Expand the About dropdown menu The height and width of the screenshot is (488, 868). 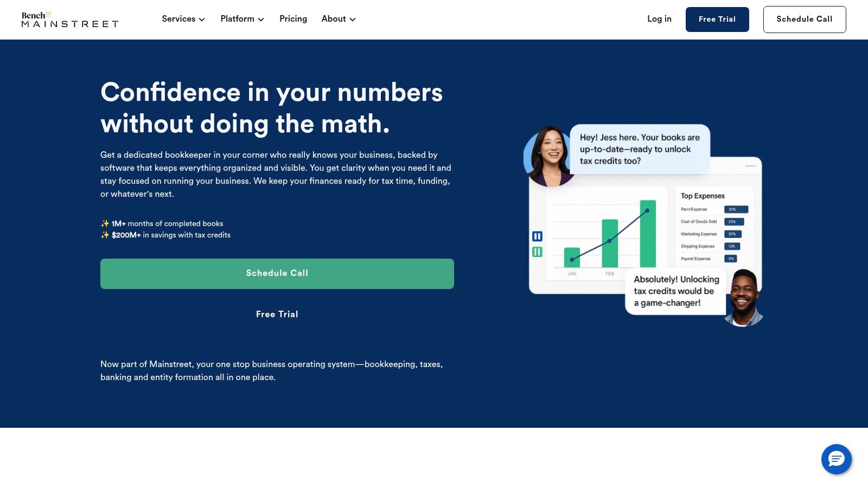coord(339,19)
